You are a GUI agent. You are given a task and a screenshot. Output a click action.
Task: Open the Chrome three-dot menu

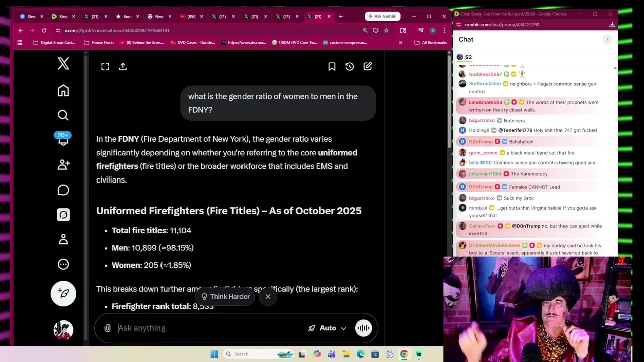pos(444,30)
